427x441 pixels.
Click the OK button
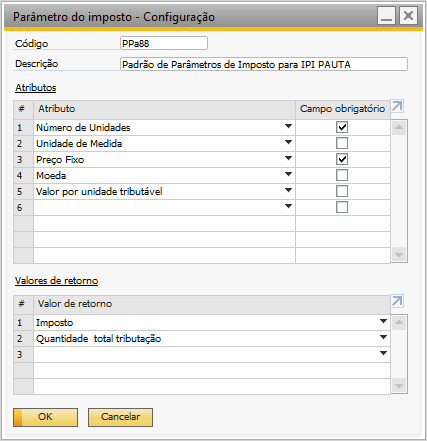coord(45,417)
